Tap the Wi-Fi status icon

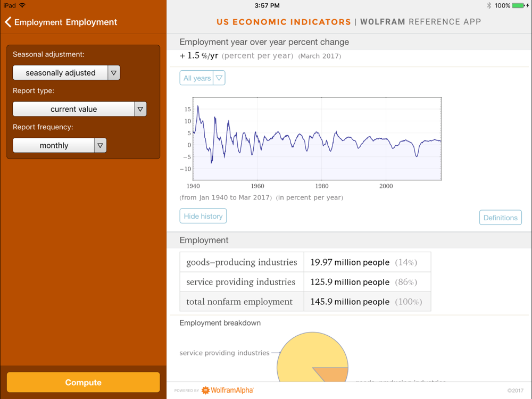(x=22, y=5)
